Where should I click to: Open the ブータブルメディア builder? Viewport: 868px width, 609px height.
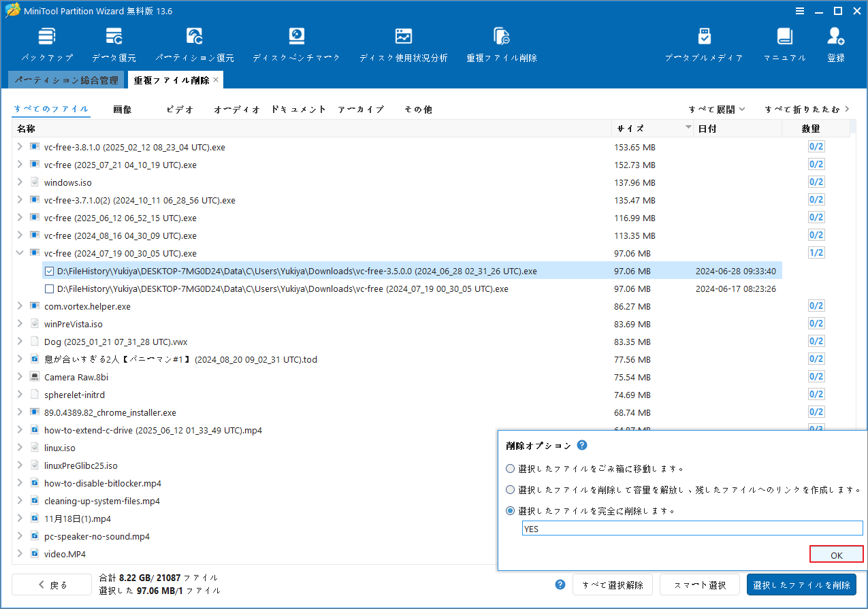point(705,42)
